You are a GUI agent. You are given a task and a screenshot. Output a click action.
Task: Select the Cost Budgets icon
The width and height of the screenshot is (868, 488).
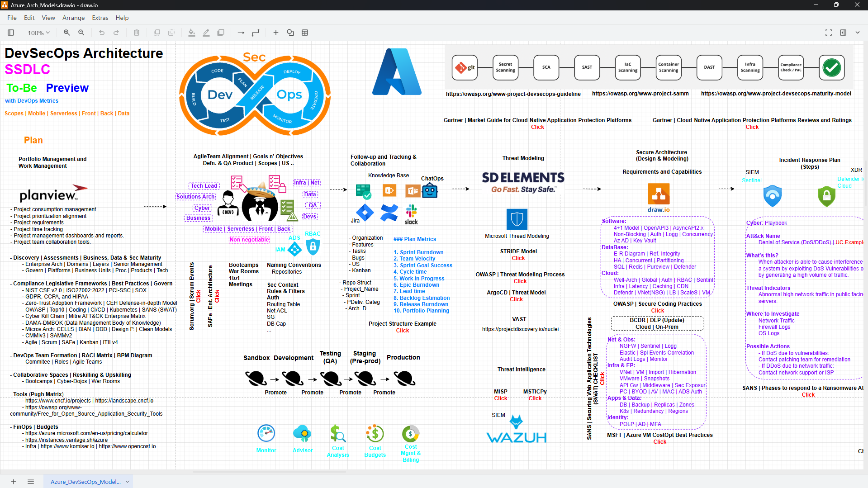[x=375, y=433]
